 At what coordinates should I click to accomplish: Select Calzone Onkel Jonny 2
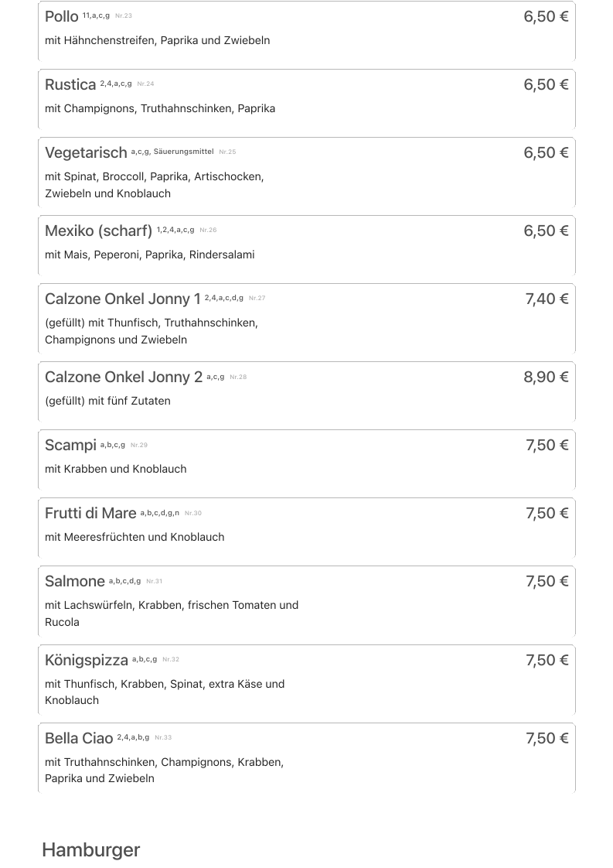[x=123, y=378]
